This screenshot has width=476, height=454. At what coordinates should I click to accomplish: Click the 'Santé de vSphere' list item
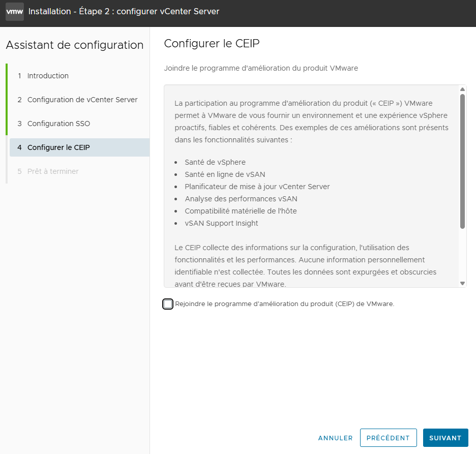[x=215, y=162]
